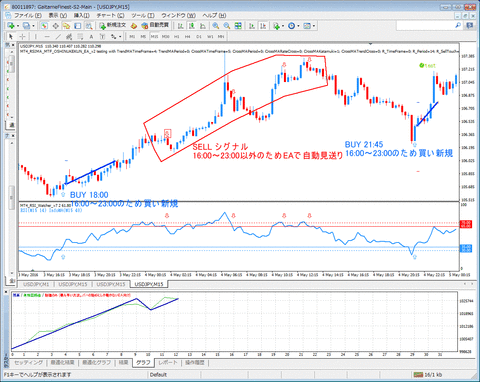This screenshot has width=480, height=382.
Task: Open the セッティング tester tab
Action: (29, 363)
